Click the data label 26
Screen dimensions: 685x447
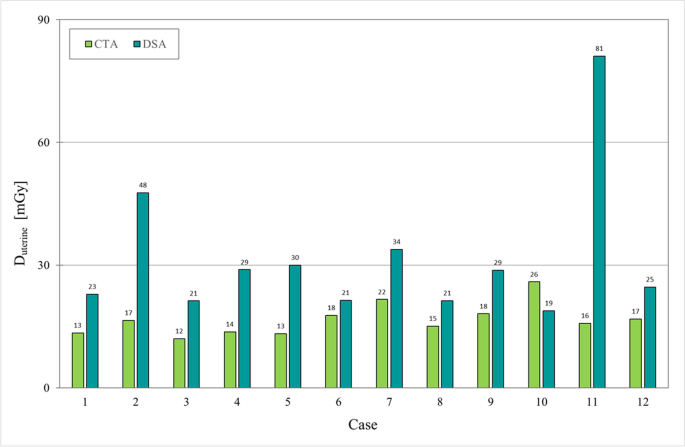point(534,274)
